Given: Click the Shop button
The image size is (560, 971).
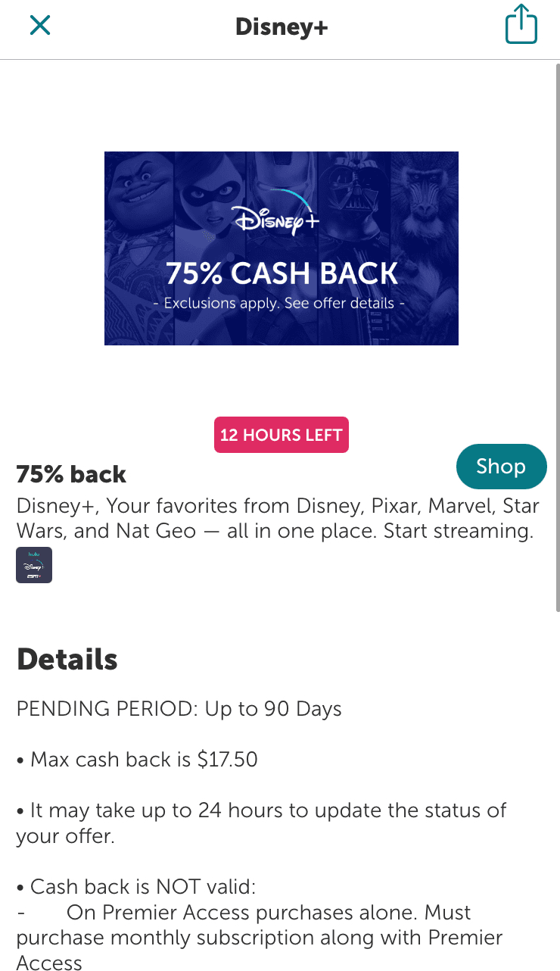Looking at the screenshot, I should point(502,467).
